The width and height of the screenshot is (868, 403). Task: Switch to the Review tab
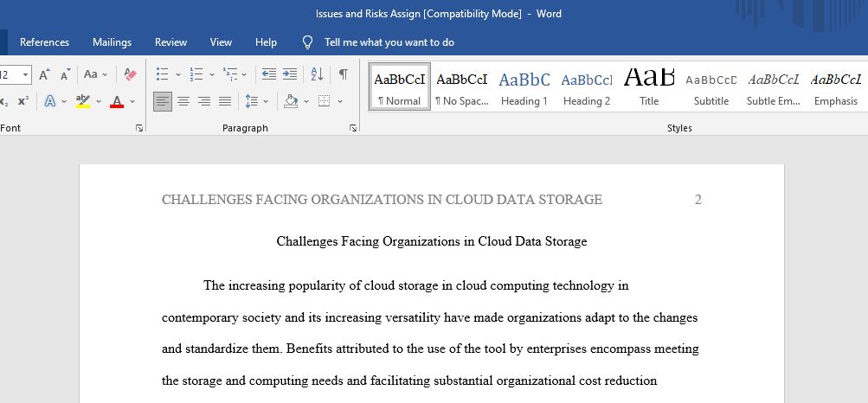pos(170,42)
